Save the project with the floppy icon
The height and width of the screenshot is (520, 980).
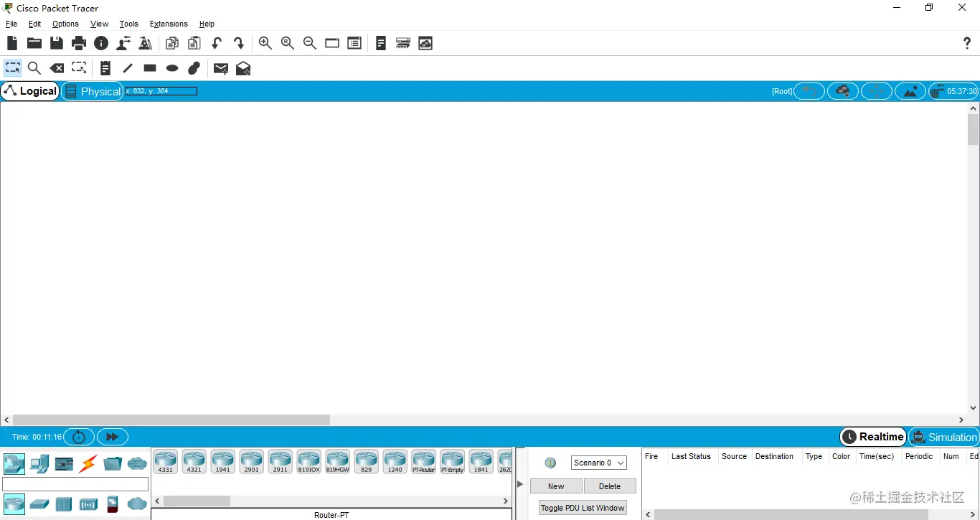tap(57, 43)
